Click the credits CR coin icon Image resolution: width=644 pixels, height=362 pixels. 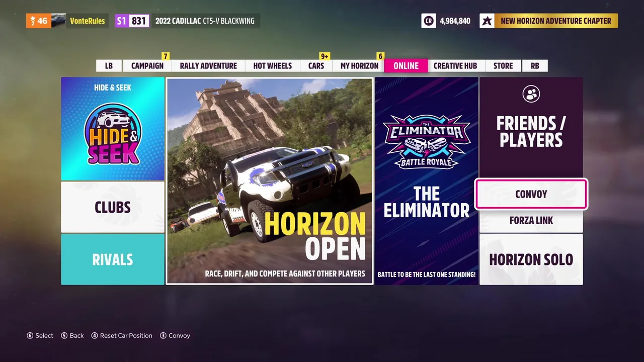pyautogui.click(x=429, y=21)
